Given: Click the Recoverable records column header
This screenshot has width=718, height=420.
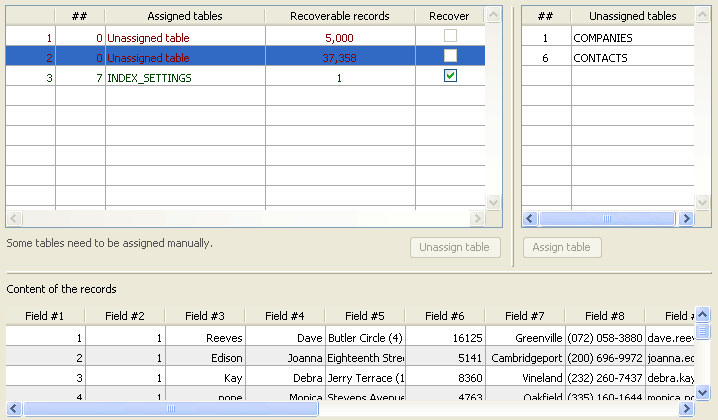Looking at the screenshot, I should [339, 16].
